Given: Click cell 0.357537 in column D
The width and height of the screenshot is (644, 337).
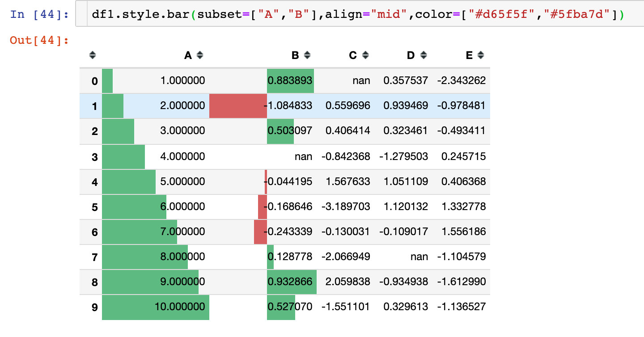Looking at the screenshot, I should (406, 80).
